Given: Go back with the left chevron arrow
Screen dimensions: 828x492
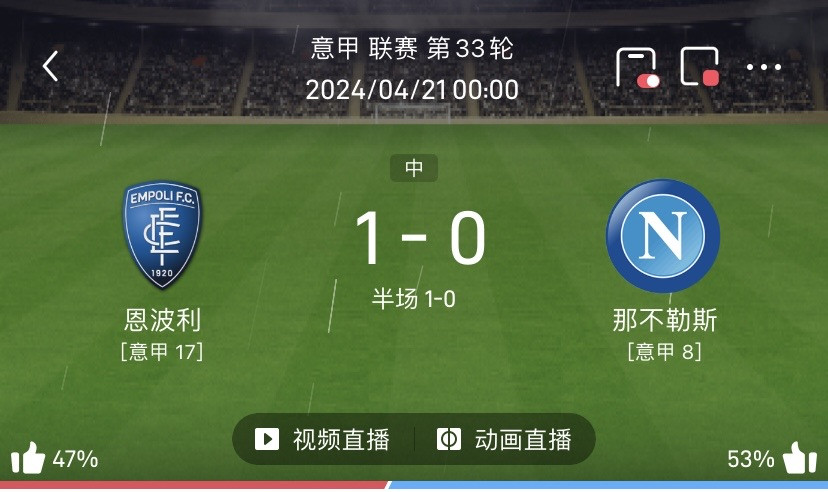Looking at the screenshot, I should click(51, 66).
